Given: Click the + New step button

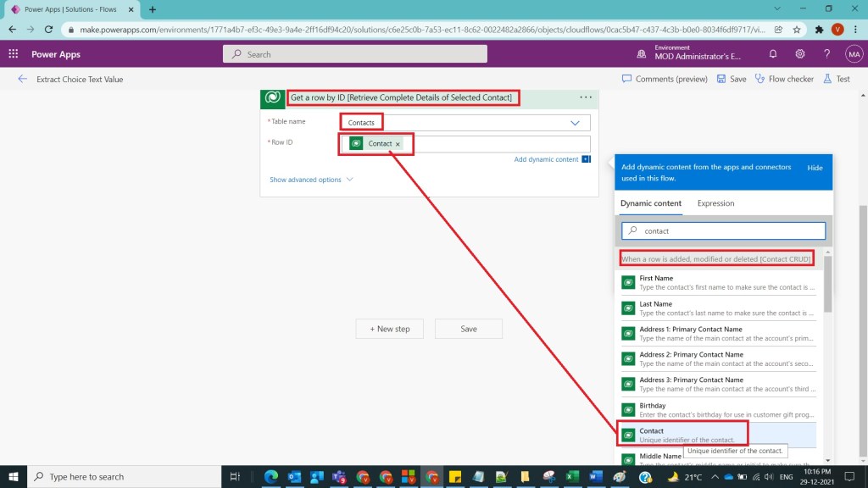Looking at the screenshot, I should [x=390, y=329].
